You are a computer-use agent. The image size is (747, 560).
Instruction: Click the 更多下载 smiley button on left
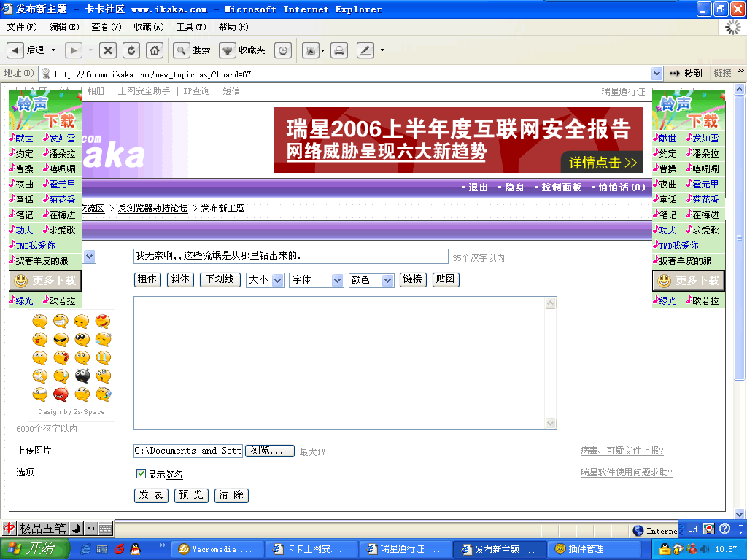(45, 281)
